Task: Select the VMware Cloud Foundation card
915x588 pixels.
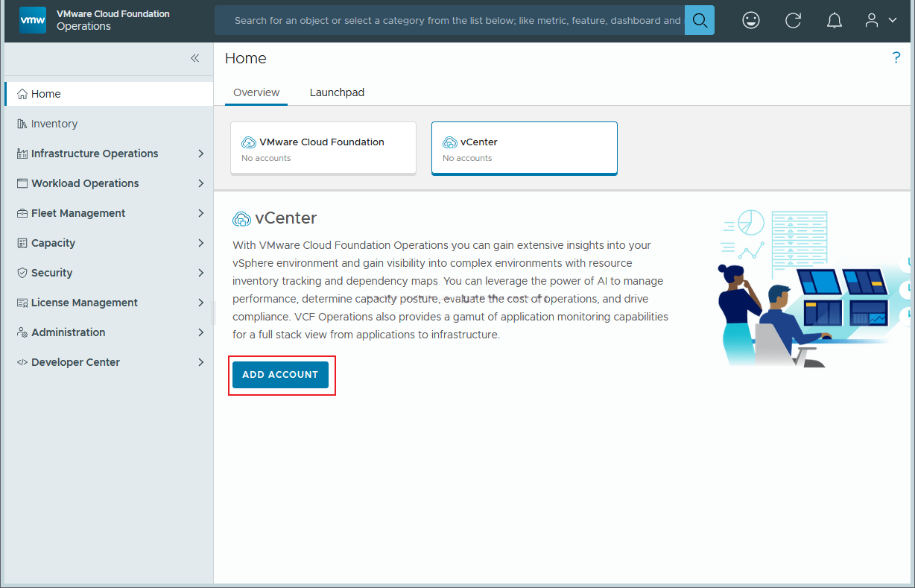Action: pyautogui.click(x=323, y=148)
